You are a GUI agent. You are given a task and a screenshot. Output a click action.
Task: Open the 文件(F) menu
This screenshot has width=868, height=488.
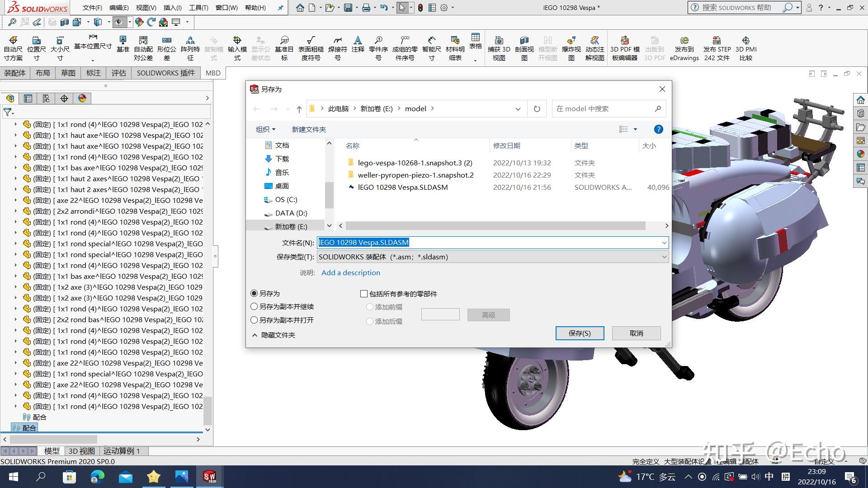(x=92, y=8)
